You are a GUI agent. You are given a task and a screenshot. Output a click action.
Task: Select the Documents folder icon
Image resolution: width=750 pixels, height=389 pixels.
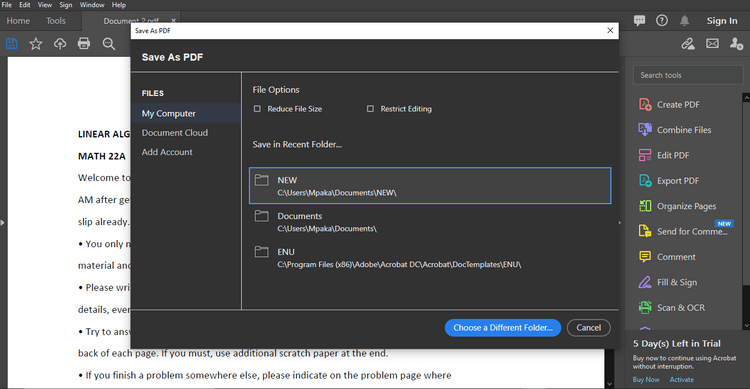tap(262, 216)
